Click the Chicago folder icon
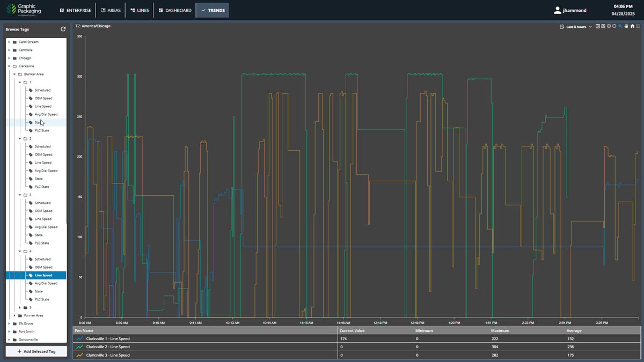Image resolution: width=644 pixels, height=362 pixels. [x=14, y=58]
